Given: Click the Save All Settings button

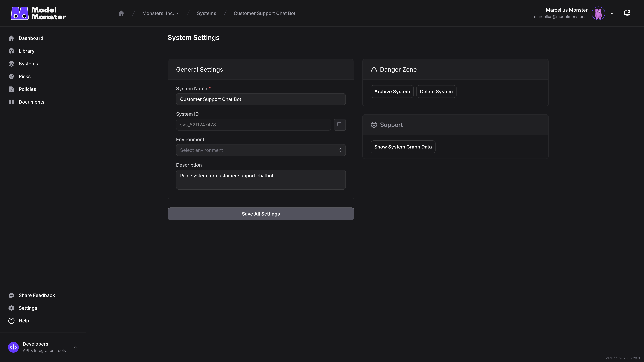Looking at the screenshot, I should (x=261, y=214).
